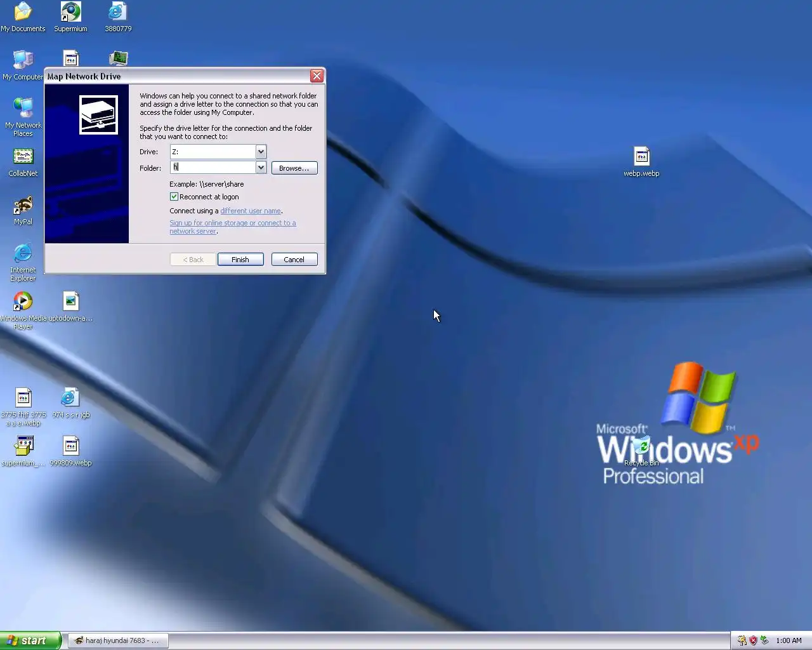Viewport: 812px width, 650px height.
Task: Click the network drive image in dialog
Action: 98,115
